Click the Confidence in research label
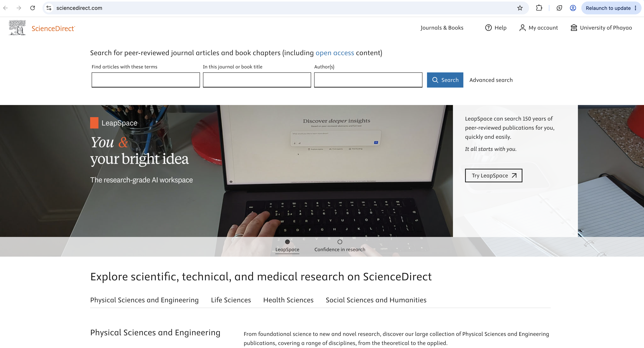This screenshot has width=644, height=348. [x=340, y=250]
